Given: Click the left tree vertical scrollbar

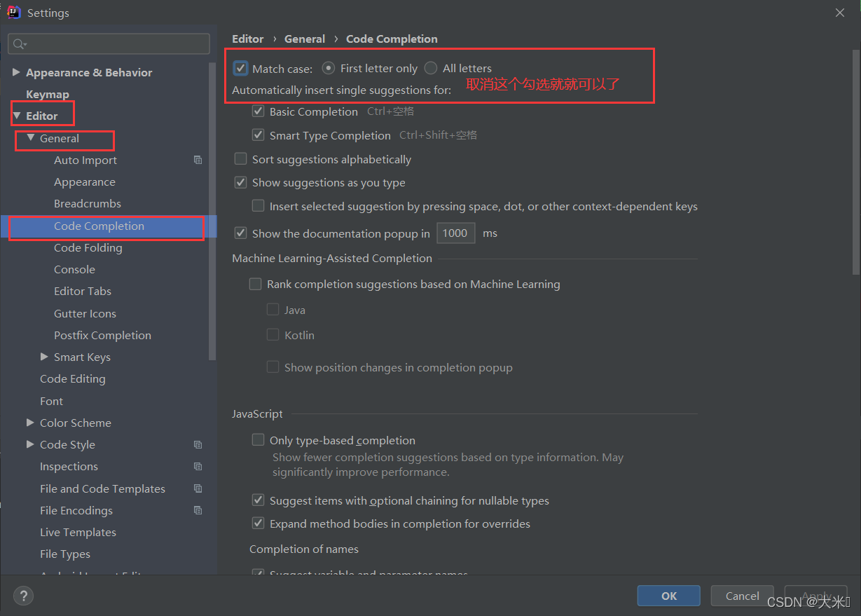Looking at the screenshot, I should (213, 210).
